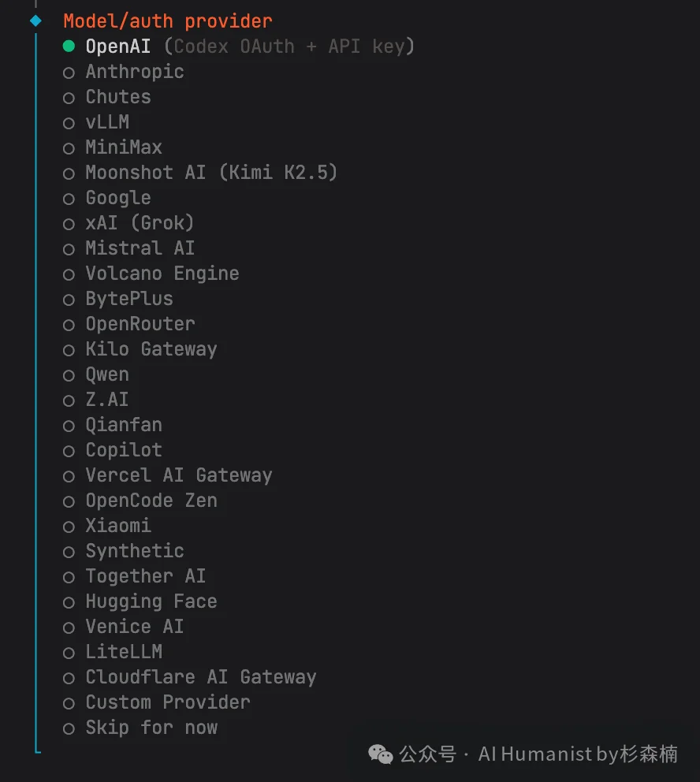This screenshot has height=782, width=700.
Task: Select Mistral AI from the list
Action: pyautogui.click(x=140, y=248)
